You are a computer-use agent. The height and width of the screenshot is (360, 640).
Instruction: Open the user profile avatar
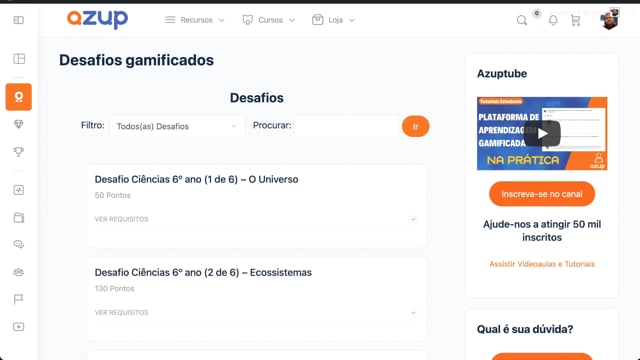(x=609, y=19)
